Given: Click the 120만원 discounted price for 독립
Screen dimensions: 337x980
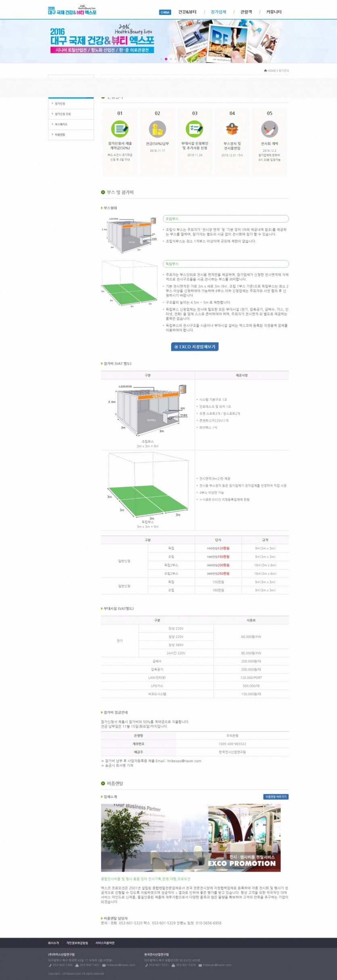Looking at the screenshot, I should pyautogui.click(x=223, y=548).
